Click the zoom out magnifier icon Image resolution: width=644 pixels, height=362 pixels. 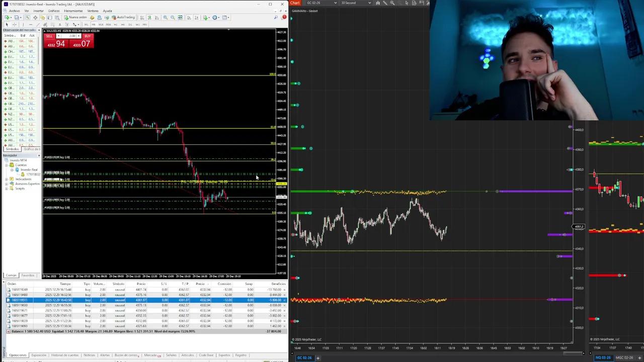tap(173, 18)
